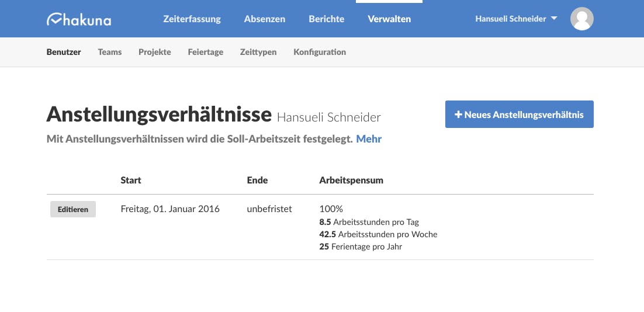Click the Editieren button
Viewport: 644px width, 312px height.
click(72, 209)
